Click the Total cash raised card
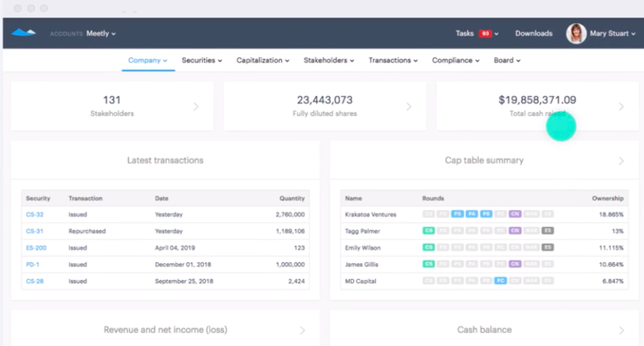This screenshot has width=644, height=346. coord(537,106)
